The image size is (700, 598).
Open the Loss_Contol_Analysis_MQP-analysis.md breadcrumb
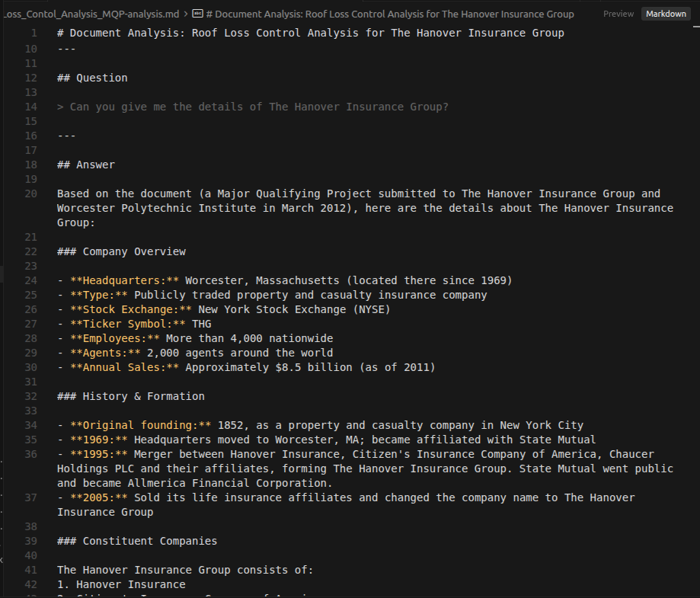tap(91, 14)
